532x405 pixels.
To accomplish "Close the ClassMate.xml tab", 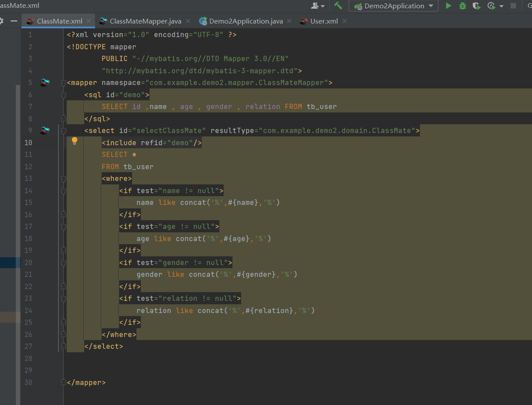I will (x=89, y=21).
